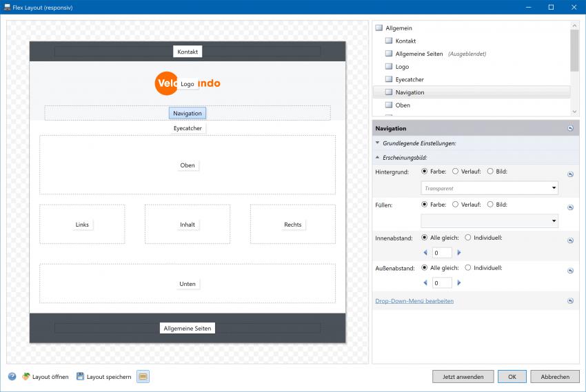Click the reset icon in Navigation header

[570, 128]
